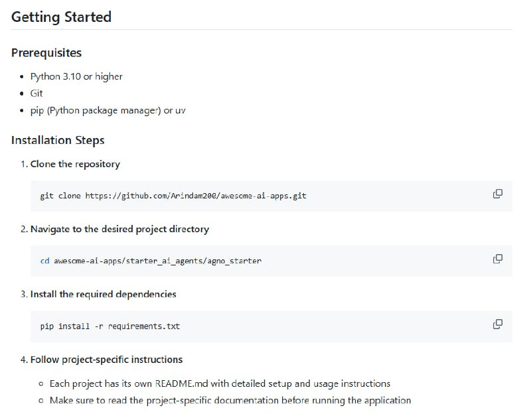Click the pip or uv prerequisite bullet
531x420 pixels.
108,110
